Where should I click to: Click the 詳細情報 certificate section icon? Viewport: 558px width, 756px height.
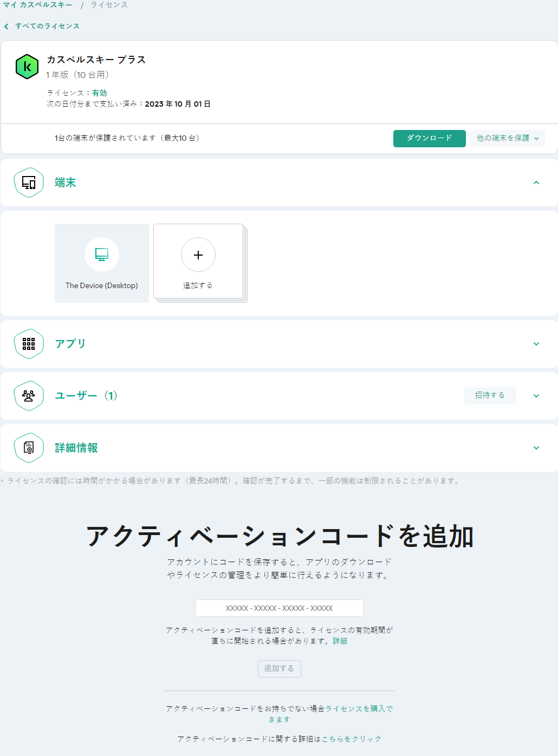point(29,448)
